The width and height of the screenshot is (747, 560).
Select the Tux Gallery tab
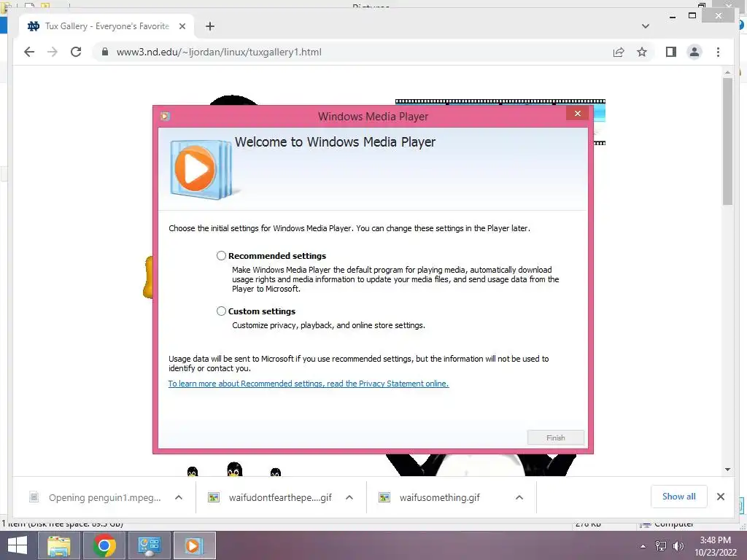(107, 26)
